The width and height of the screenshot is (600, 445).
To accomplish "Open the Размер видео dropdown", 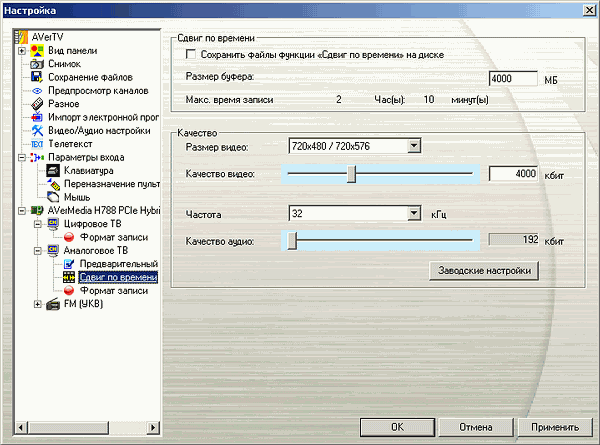I will tap(414, 146).
